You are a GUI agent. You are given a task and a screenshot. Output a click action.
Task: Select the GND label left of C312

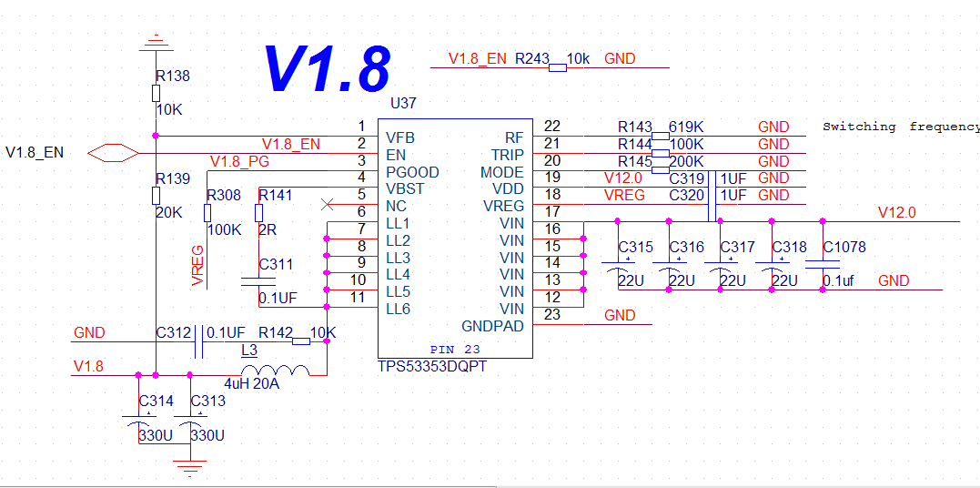tap(89, 332)
